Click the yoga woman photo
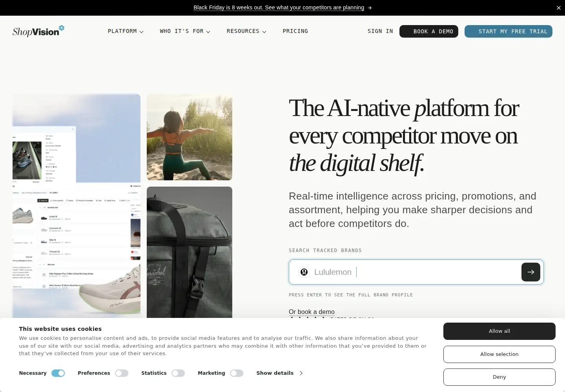Image resolution: width=565 pixels, height=392 pixels. (x=190, y=137)
